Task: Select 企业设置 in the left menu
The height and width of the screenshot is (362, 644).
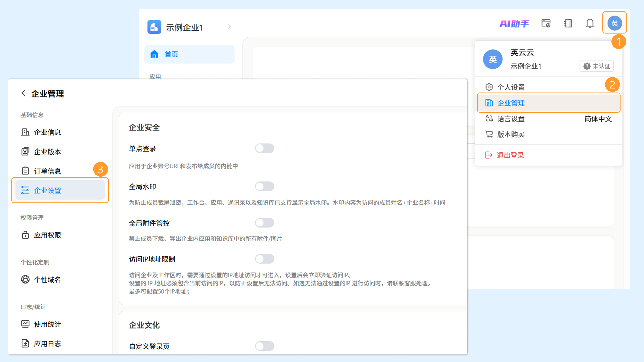Action: tap(60, 190)
